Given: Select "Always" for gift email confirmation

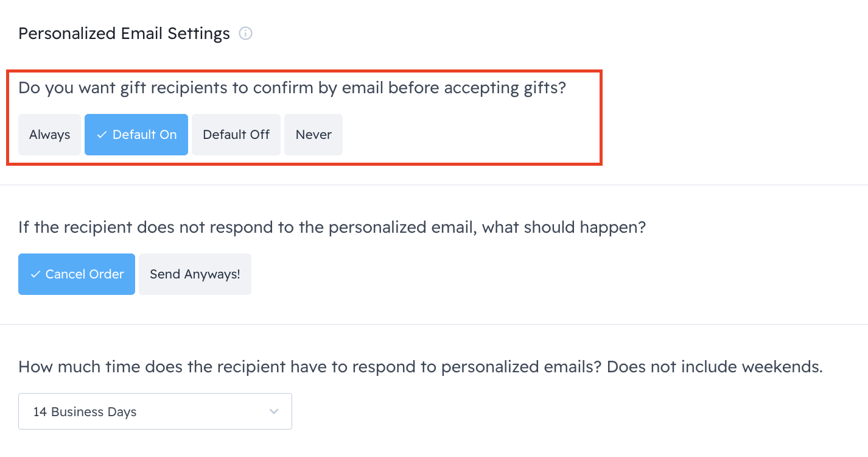Looking at the screenshot, I should tap(49, 135).
